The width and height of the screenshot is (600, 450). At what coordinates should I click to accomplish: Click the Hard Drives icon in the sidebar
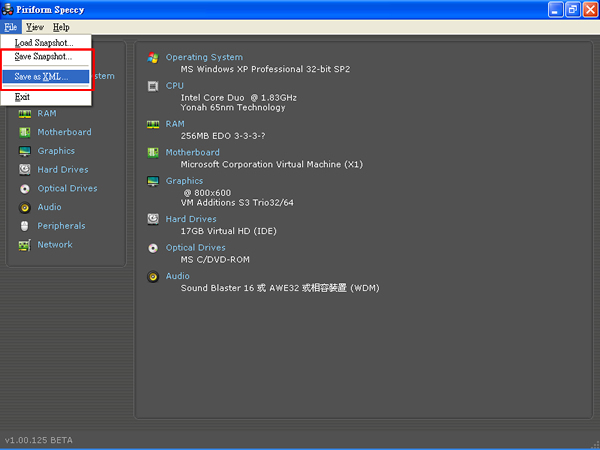point(25,170)
